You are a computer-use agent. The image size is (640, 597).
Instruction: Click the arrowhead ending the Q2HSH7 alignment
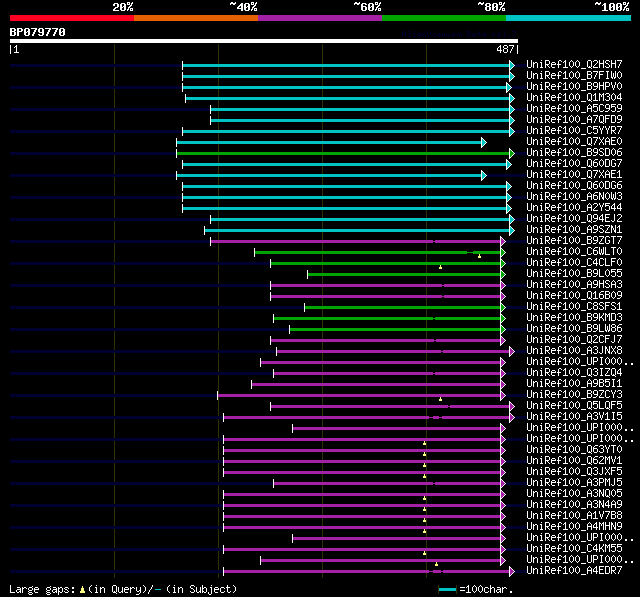point(512,65)
